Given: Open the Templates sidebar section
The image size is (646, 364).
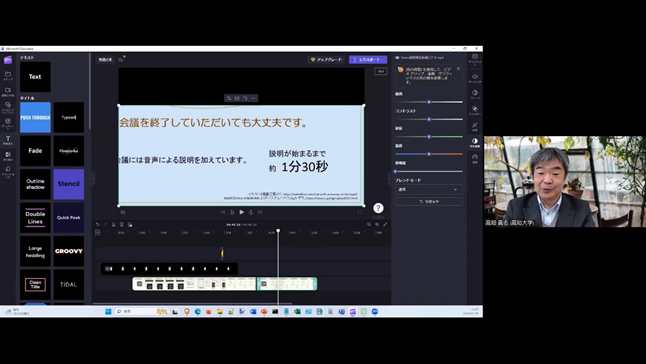Looking at the screenshot, I should point(8,123).
